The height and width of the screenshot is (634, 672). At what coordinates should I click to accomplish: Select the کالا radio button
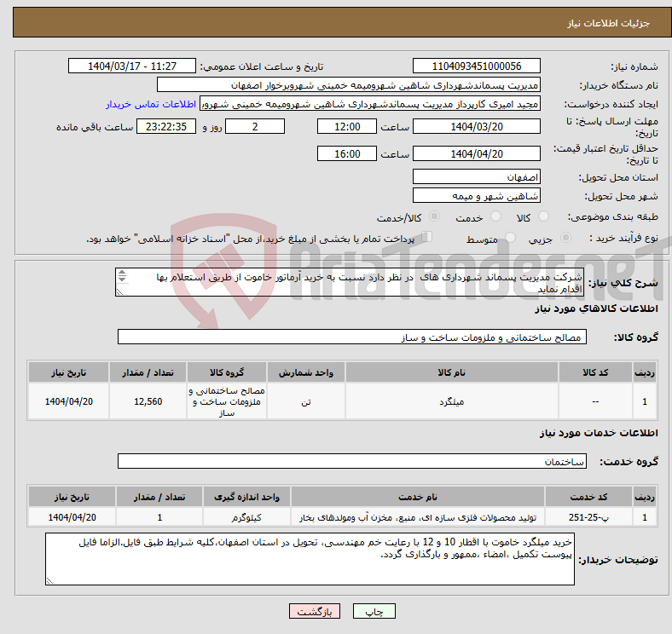click(x=543, y=216)
